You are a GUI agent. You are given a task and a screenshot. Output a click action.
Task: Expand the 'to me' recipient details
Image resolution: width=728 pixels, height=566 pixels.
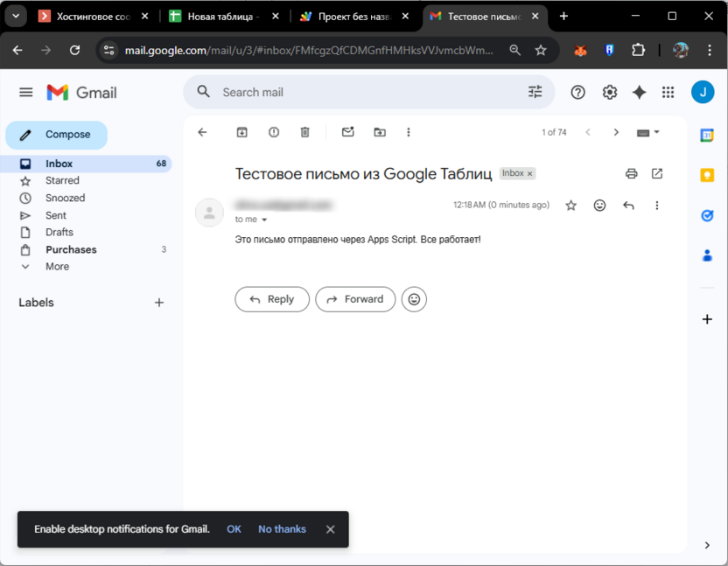(252, 220)
